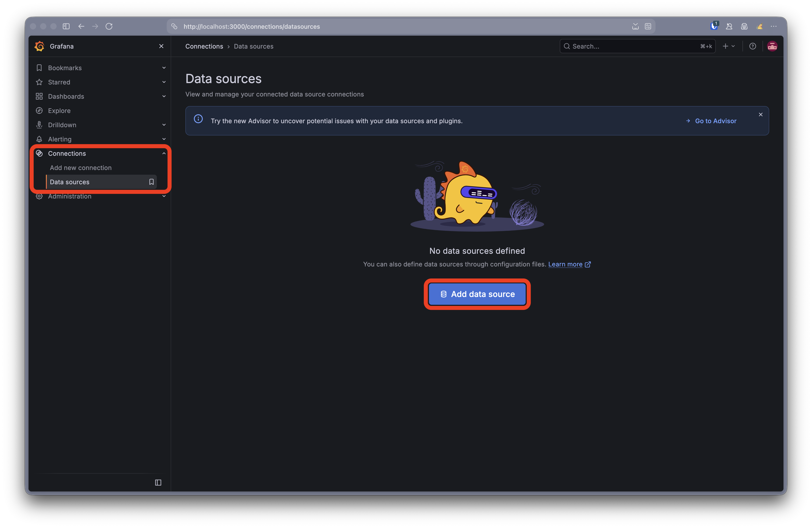Click the download icon in address bar
The image size is (812, 528).
[635, 26]
